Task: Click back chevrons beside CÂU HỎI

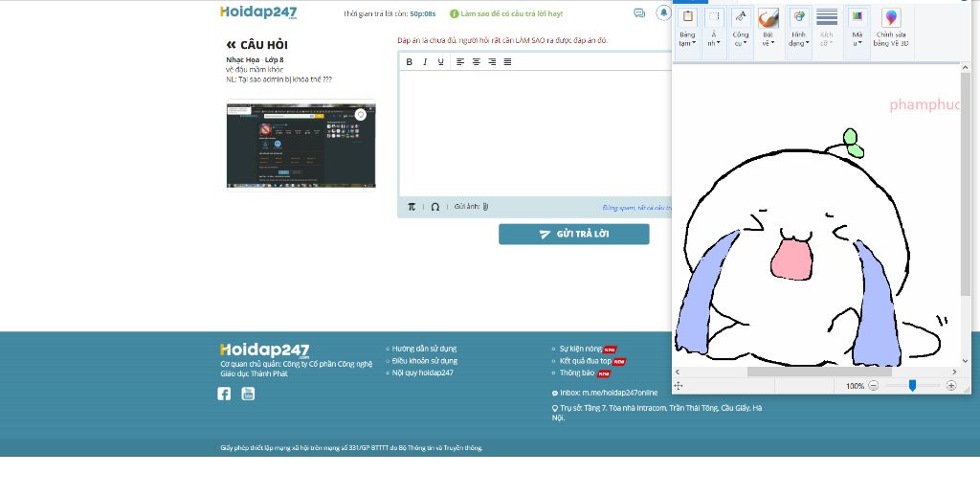Action: coord(231,45)
